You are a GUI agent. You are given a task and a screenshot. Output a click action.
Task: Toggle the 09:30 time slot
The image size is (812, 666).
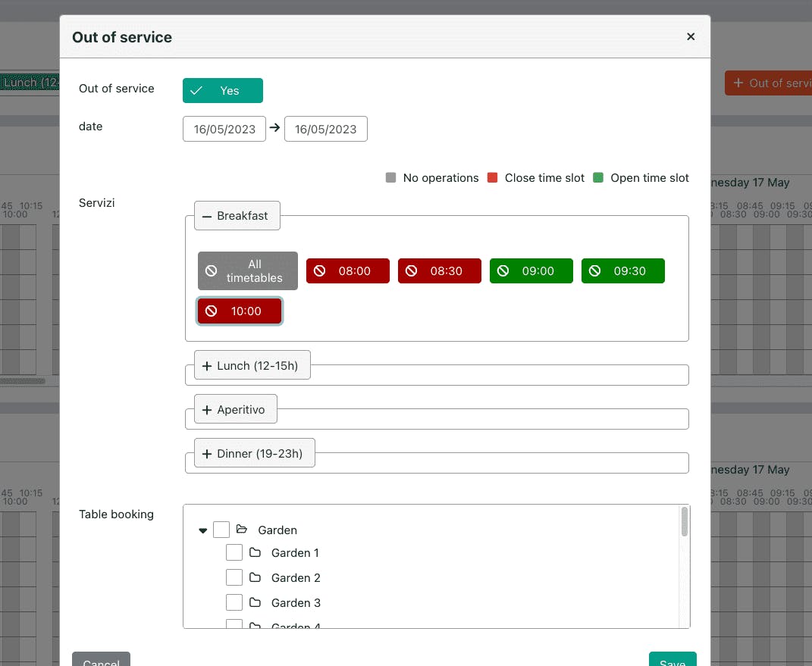coord(623,270)
